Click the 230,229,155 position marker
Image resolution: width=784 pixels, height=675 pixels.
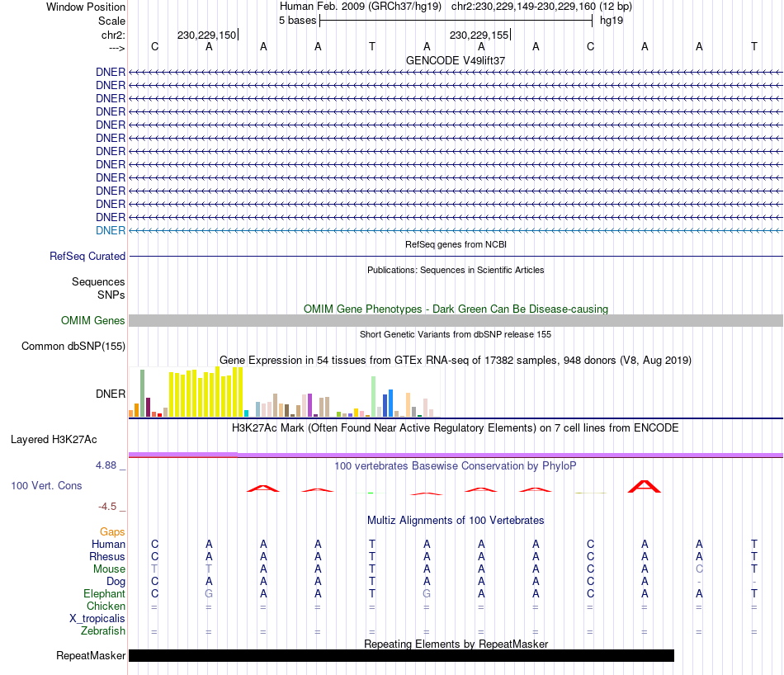479,35
